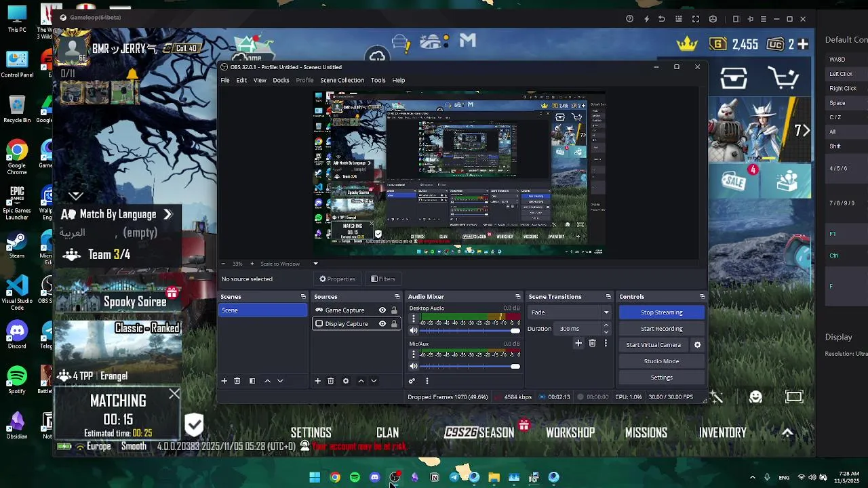The width and height of the screenshot is (868, 488).
Task: Add a scene transition with plus icon
Action: coord(578,344)
